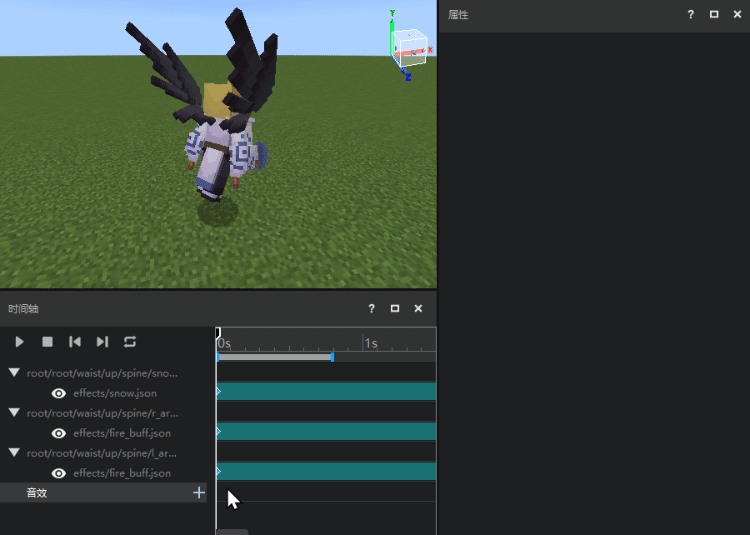Play the animation in the timeline

[19, 342]
